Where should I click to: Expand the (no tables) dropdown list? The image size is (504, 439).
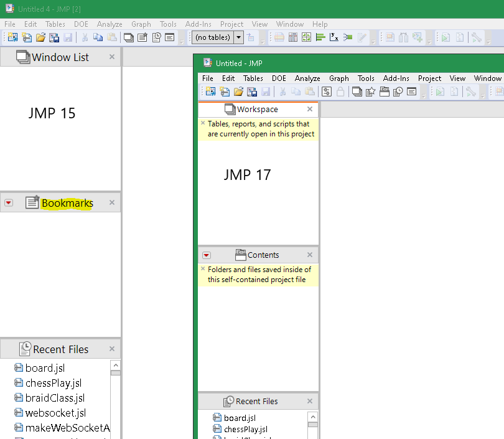tap(238, 37)
